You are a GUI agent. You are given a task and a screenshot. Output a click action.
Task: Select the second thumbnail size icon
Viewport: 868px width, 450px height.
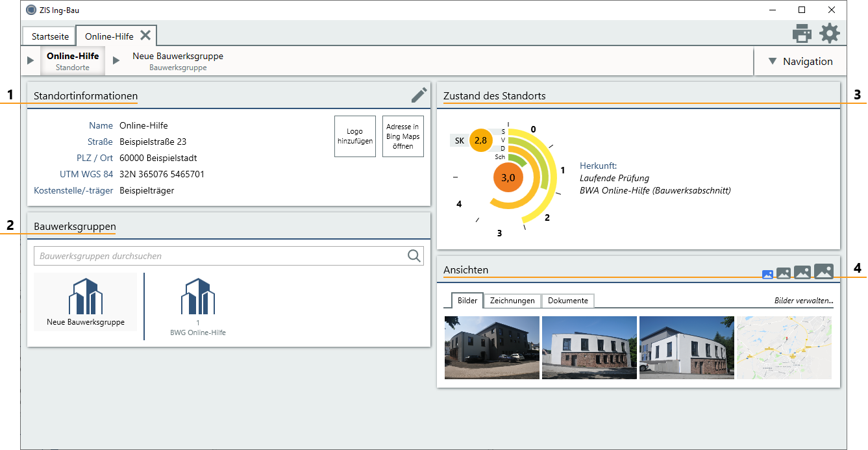click(x=784, y=273)
